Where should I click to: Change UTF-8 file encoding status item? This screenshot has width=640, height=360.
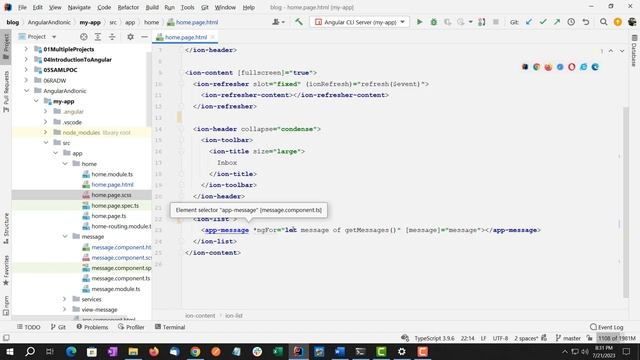tap(500, 338)
